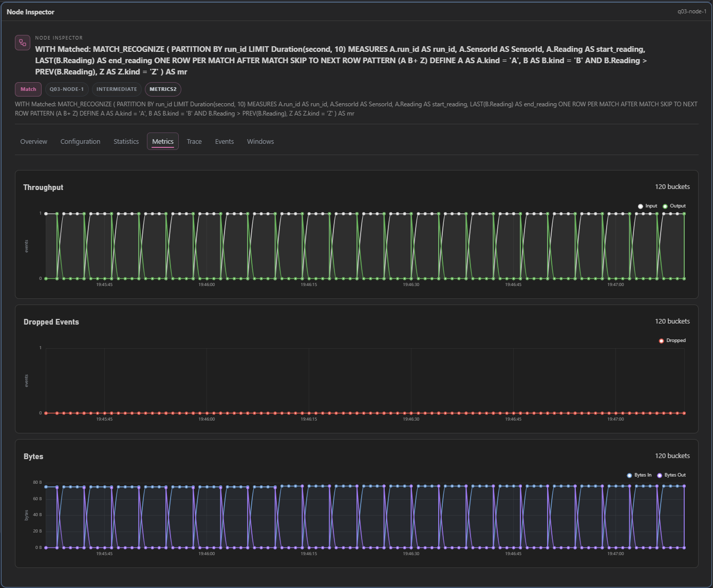Click 19:47:00 tick on Dropped Events chart
713x588 pixels.
(615, 419)
